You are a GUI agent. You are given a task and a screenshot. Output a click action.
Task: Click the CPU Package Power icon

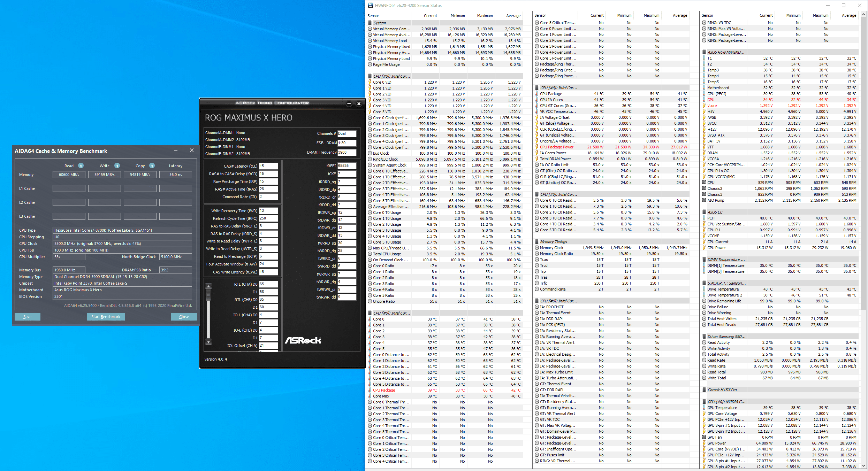(537, 147)
